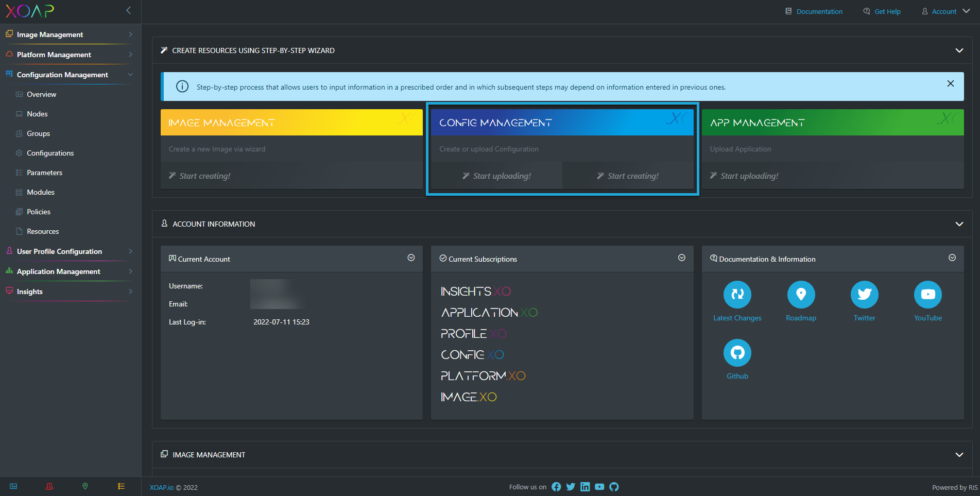Click the info circle icon in banner
The height and width of the screenshot is (496, 980).
[182, 87]
